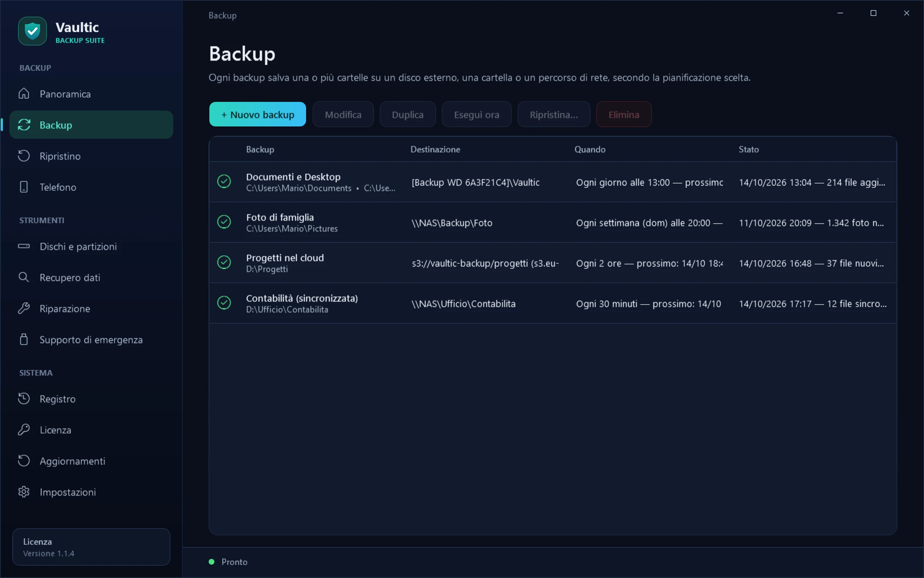The image size is (924, 578).
Task: Click the Quando column header
Action: click(590, 150)
